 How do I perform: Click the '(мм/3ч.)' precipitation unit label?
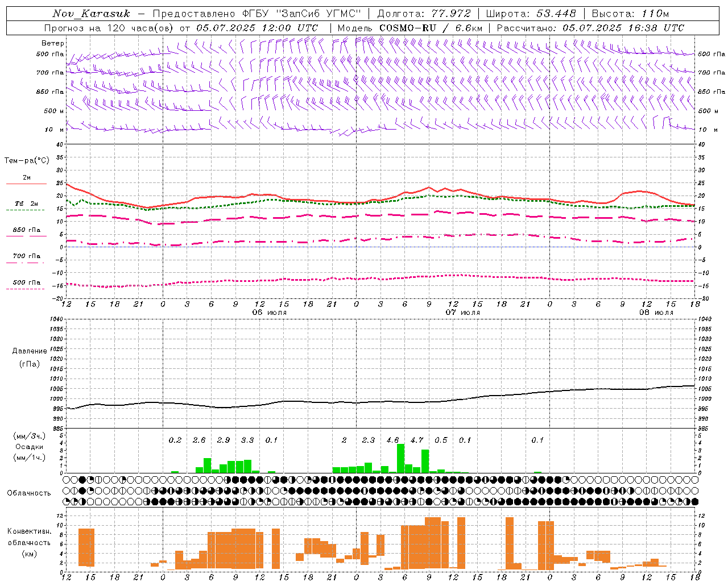(x=29, y=436)
